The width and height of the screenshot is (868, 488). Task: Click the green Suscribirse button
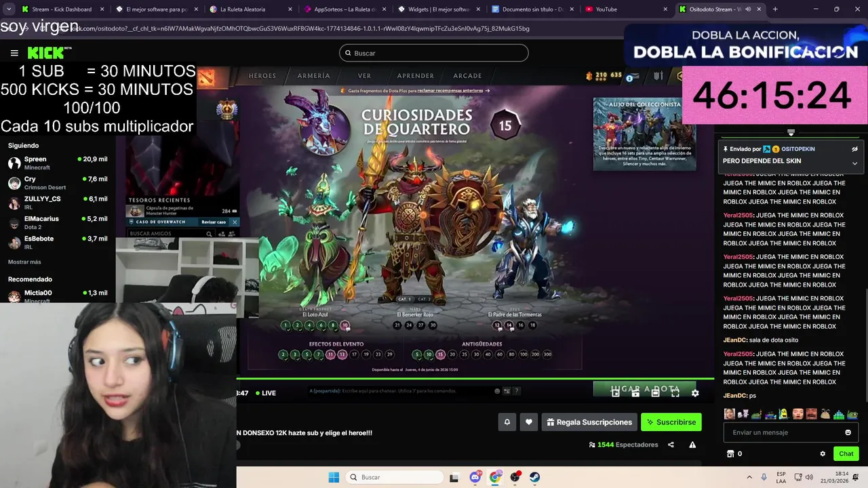pyautogui.click(x=671, y=422)
